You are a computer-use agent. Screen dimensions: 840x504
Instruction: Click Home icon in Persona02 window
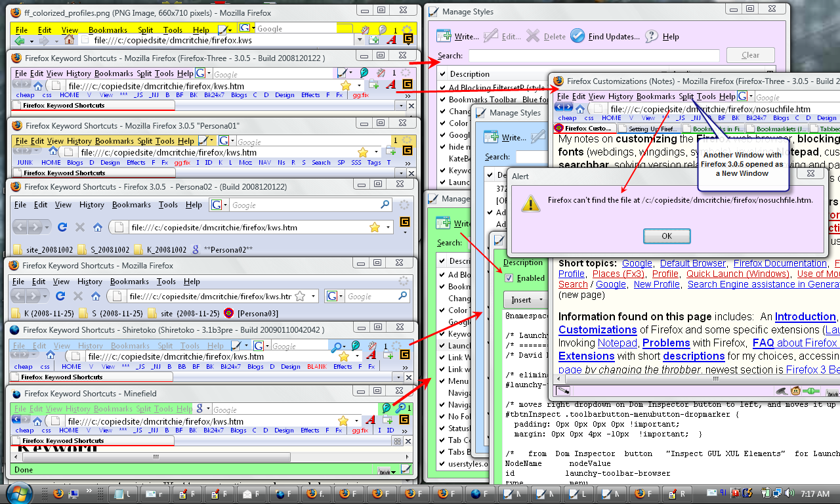tap(98, 227)
